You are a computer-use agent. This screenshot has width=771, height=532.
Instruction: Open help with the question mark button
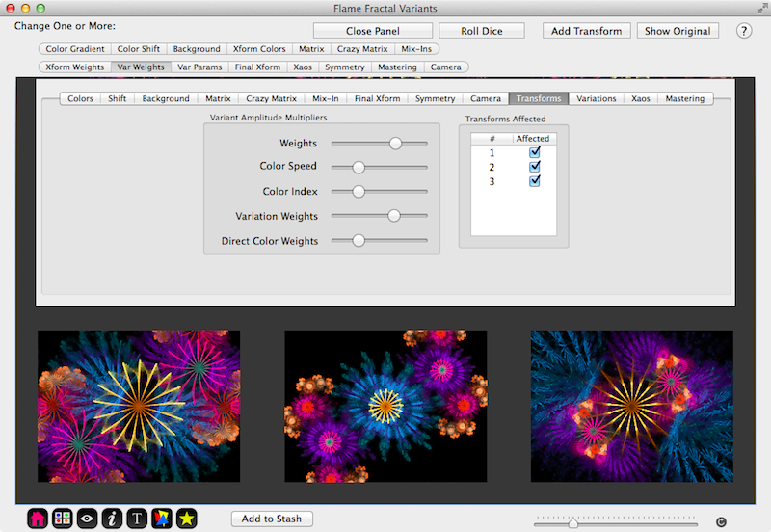(743, 31)
